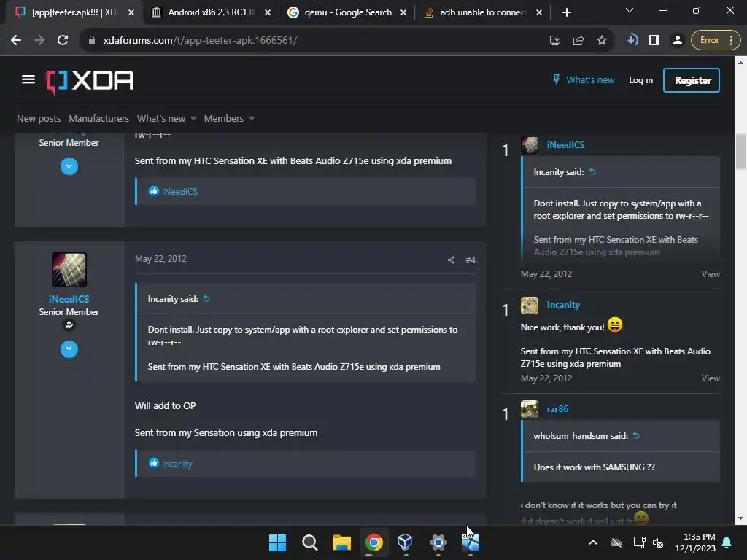
Task: Open rzr86 avatar in sidebar
Action: (x=530, y=409)
